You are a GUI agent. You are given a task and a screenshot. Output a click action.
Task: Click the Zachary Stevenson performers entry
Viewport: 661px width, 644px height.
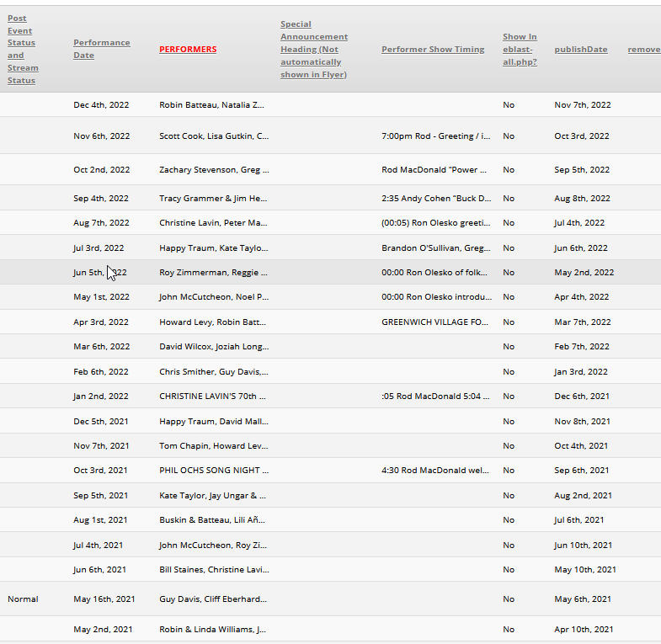coord(214,170)
